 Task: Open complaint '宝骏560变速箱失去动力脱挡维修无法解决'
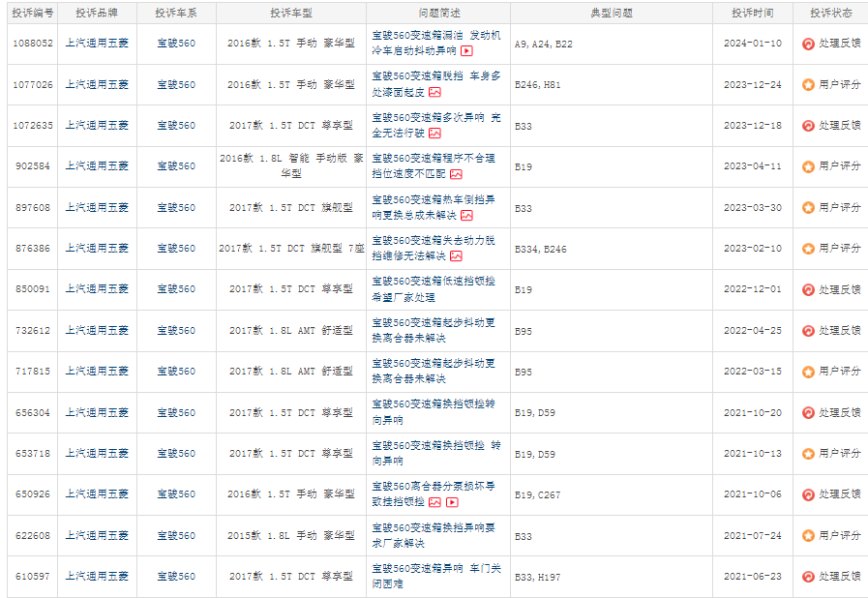(x=434, y=248)
